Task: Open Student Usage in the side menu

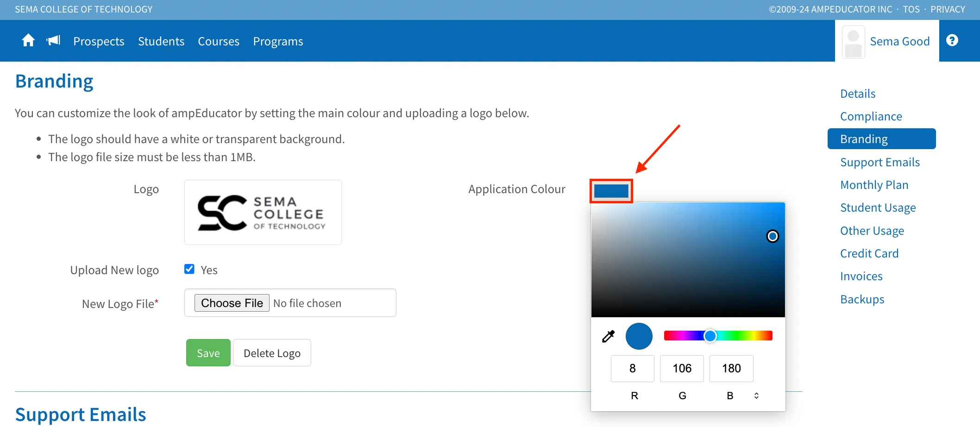Action: [878, 207]
